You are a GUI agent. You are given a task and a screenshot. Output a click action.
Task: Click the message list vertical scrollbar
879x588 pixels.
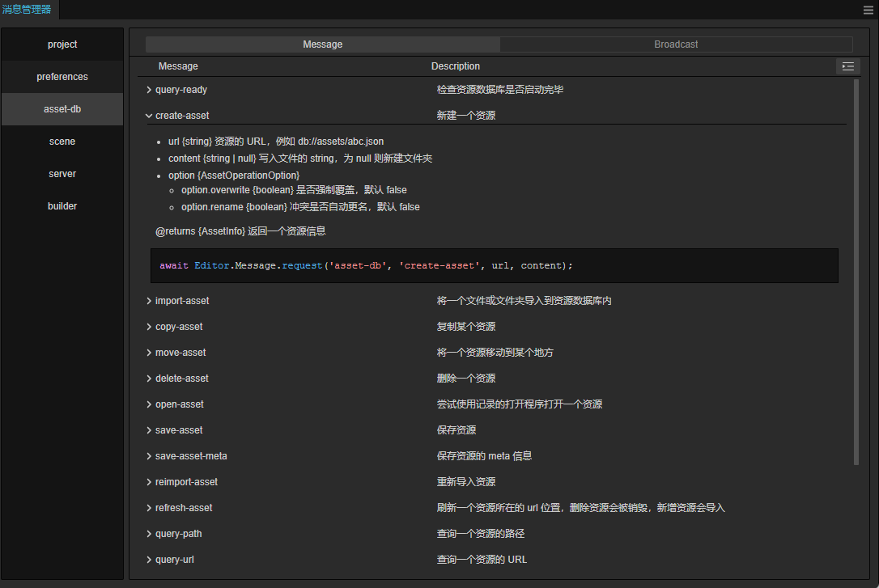coord(856,272)
